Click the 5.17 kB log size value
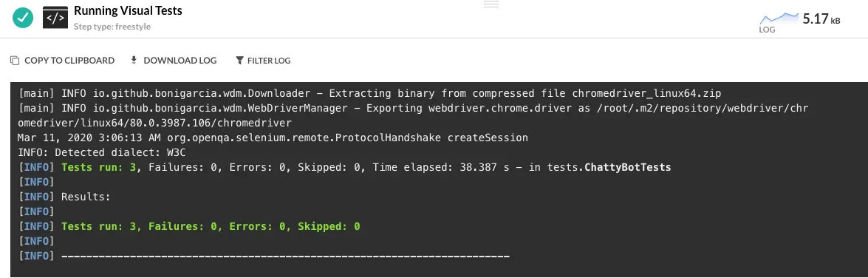 coord(821,18)
